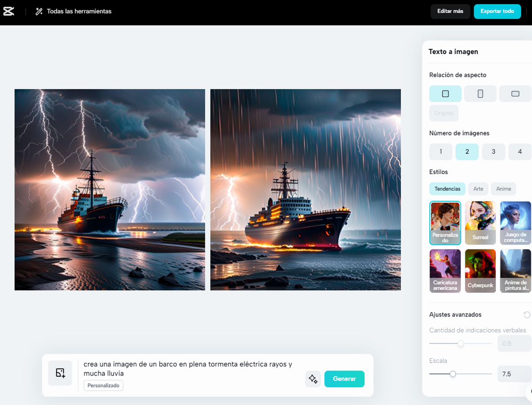Set number of images to 3
The image size is (532, 405).
tap(493, 152)
